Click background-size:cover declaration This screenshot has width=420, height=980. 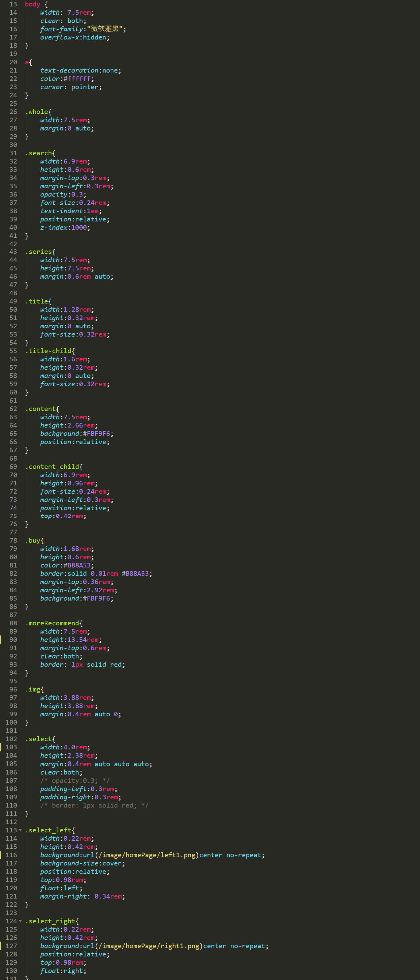point(83,863)
